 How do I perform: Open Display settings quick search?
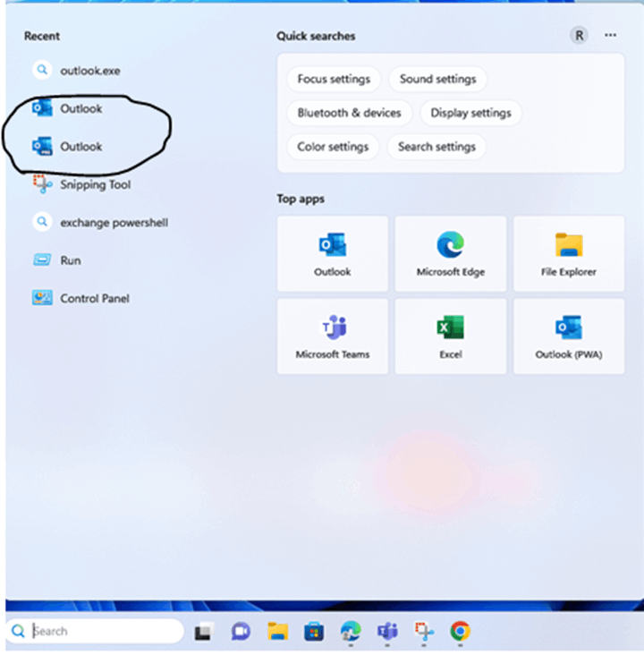click(x=470, y=113)
